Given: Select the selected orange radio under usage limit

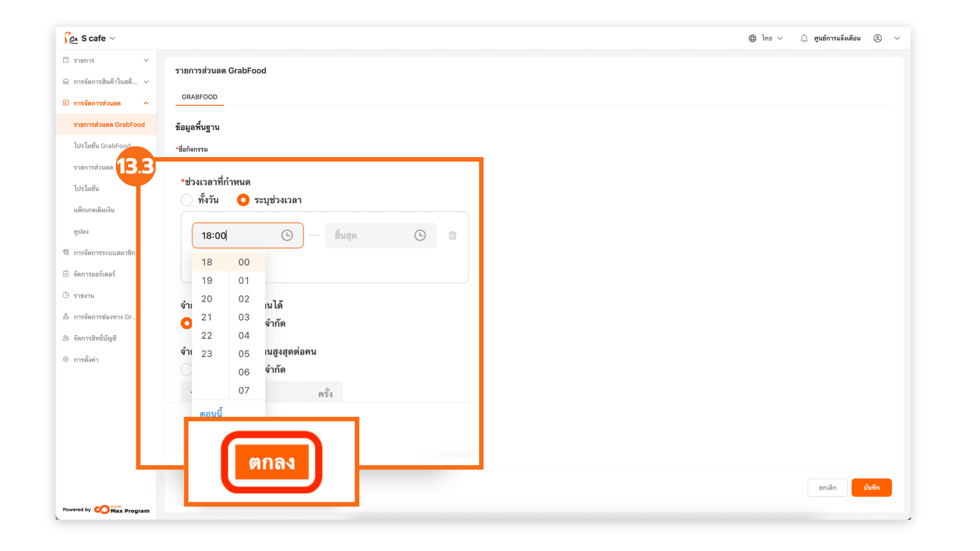Looking at the screenshot, I should [x=186, y=323].
